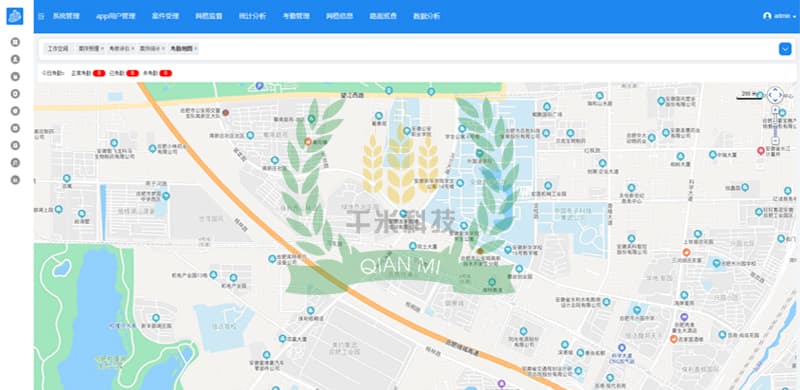The width and height of the screenshot is (800, 390).
Task: Open the 统计分析 menu
Action: pos(252,16)
